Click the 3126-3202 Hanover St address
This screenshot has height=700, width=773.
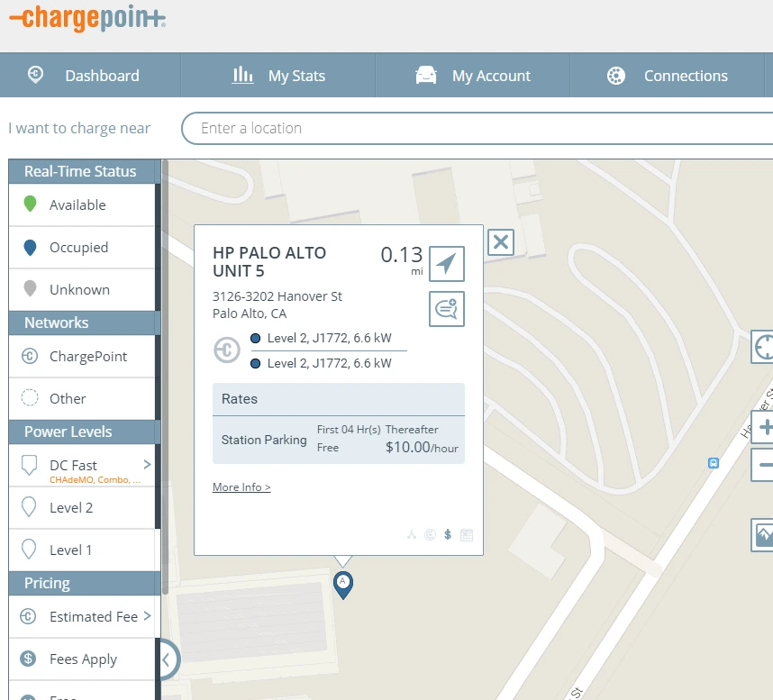click(x=277, y=296)
